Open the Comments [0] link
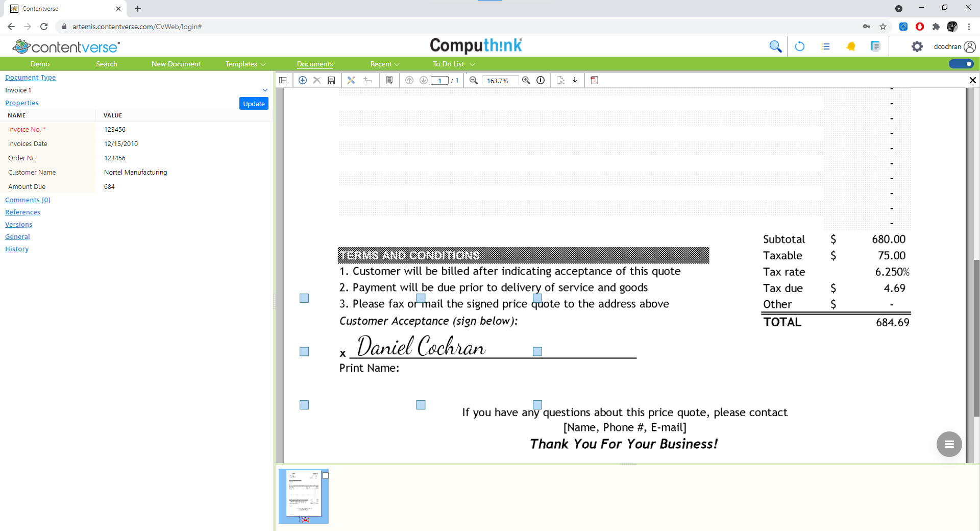The width and height of the screenshot is (980, 531). 28,200
